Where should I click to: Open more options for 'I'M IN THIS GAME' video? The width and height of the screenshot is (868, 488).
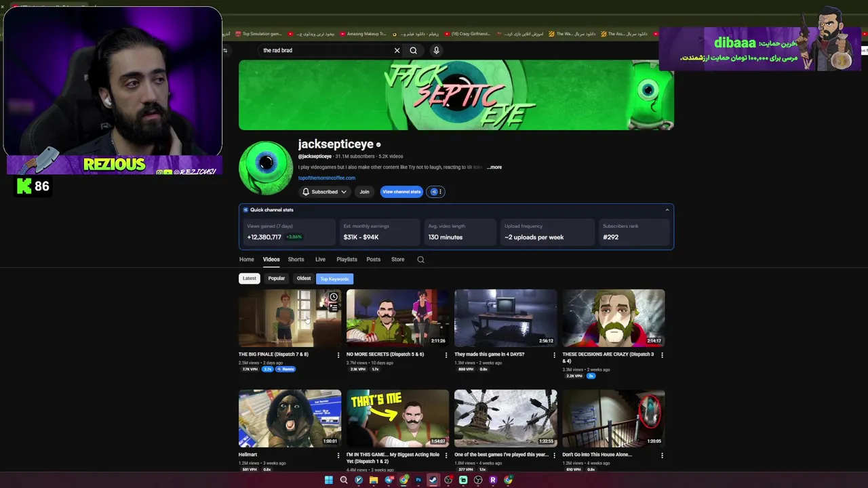(446, 455)
